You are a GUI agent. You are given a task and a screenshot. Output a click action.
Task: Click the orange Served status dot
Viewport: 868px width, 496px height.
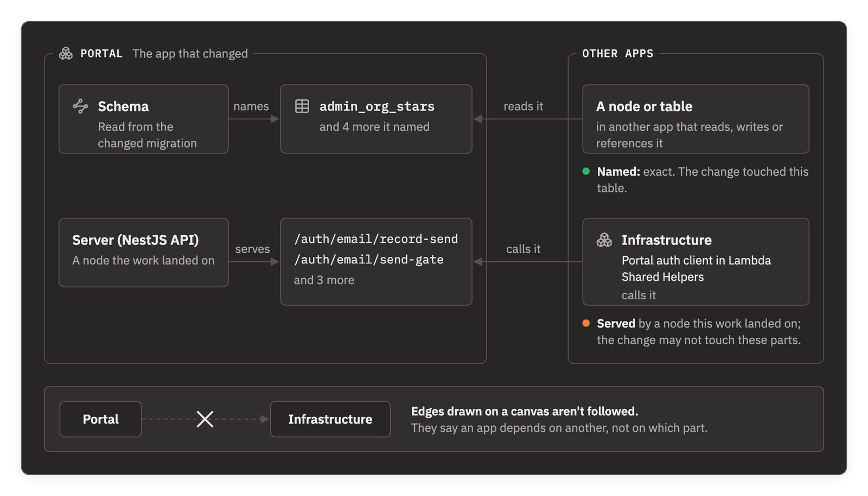586,323
